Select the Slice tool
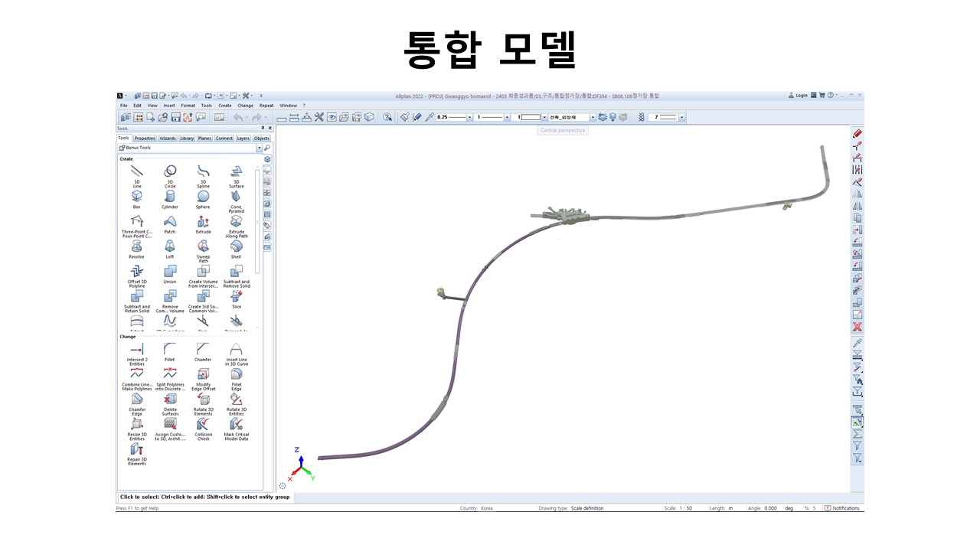Screen dimensions: 980x551 coord(237,299)
